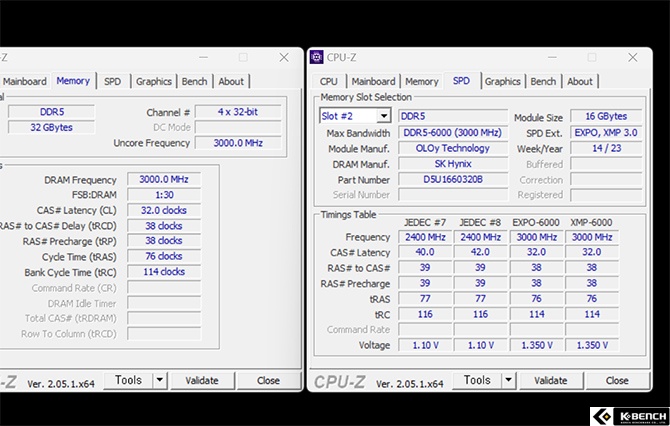Switch to Memory tab in right window

(x=422, y=81)
